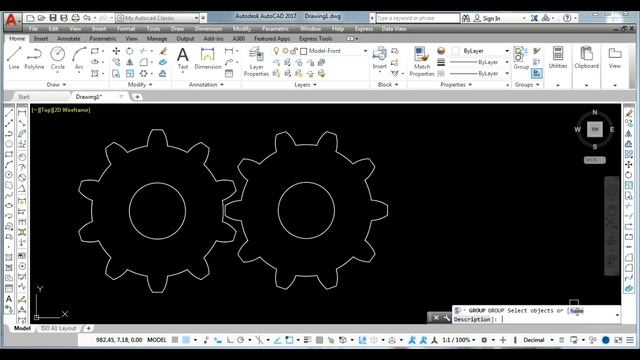The image size is (640, 360).
Task: Click the command line customize wrench icon
Action: [x=447, y=318]
